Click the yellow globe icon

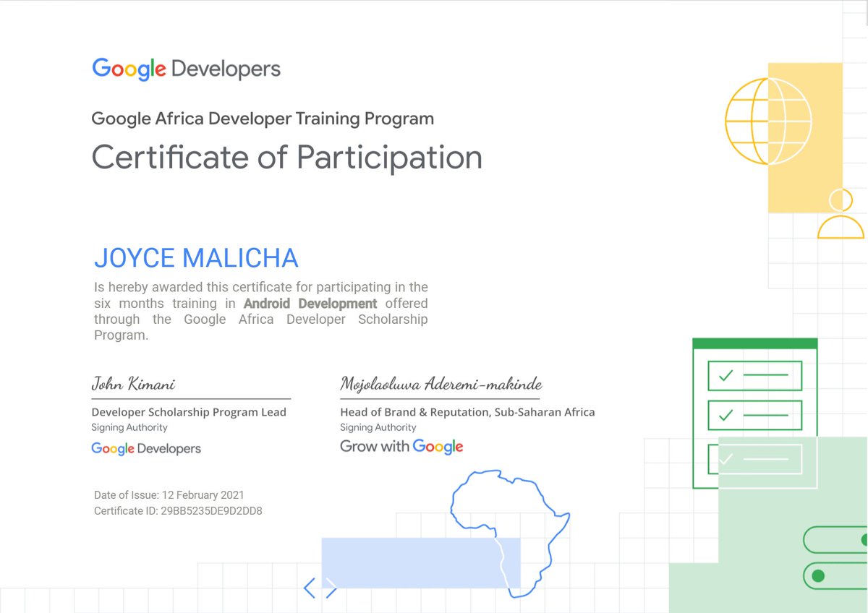pyautogui.click(x=768, y=121)
